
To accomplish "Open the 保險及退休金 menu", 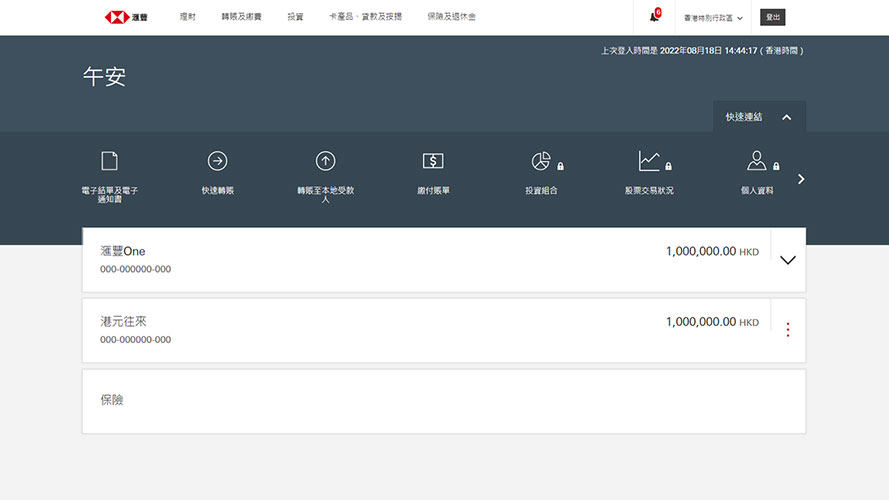I will [x=451, y=17].
